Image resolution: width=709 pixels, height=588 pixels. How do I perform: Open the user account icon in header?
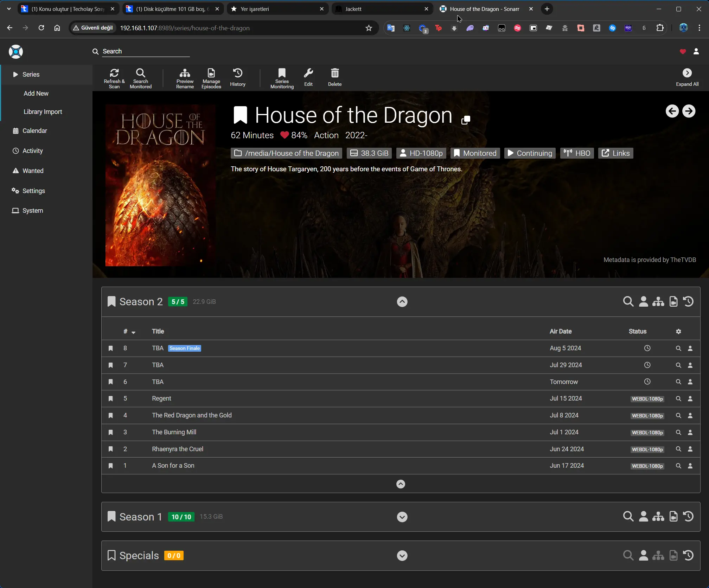pos(696,51)
